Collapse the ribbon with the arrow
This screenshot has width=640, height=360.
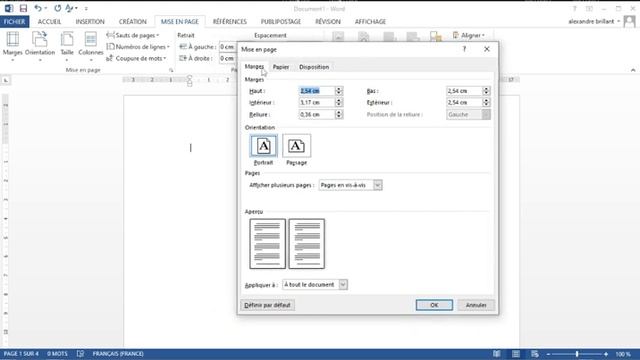click(633, 70)
